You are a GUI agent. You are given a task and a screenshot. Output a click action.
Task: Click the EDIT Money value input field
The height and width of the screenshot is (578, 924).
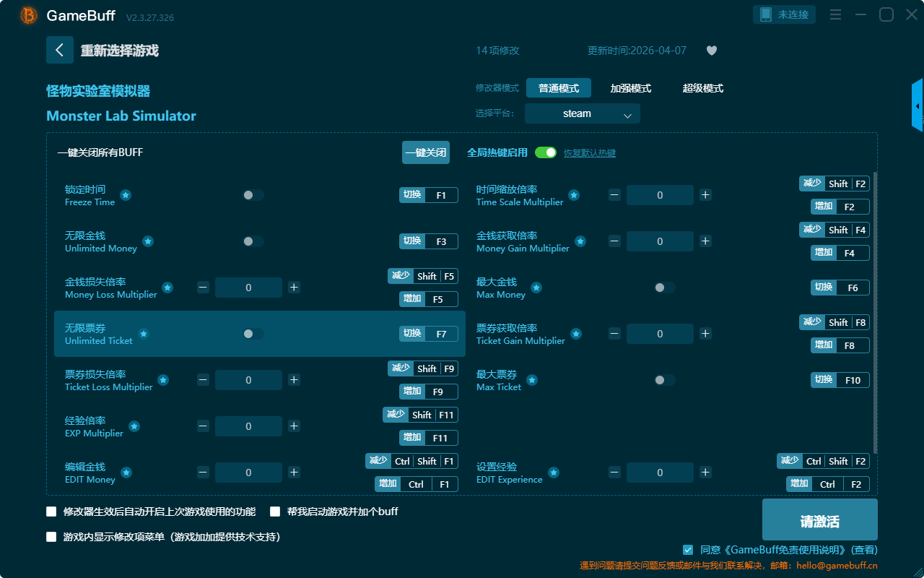[248, 473]
